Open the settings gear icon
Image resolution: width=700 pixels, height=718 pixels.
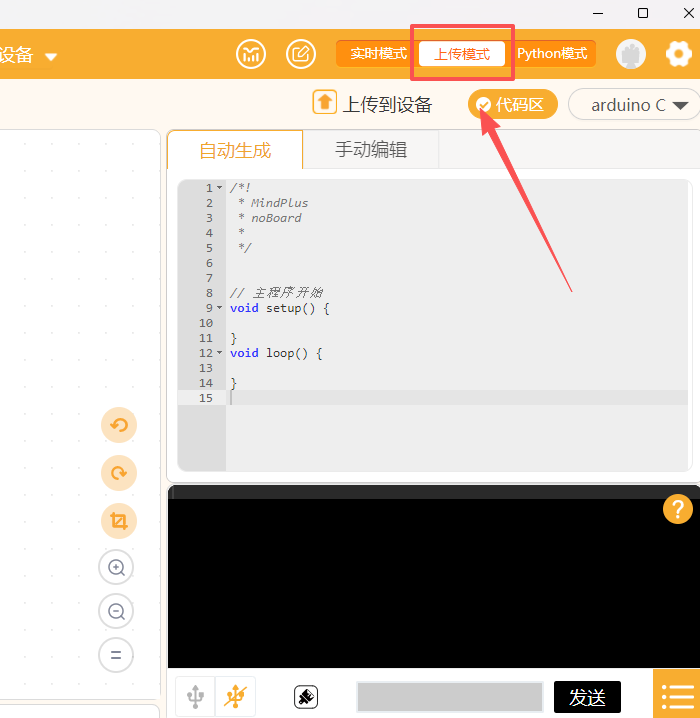(x=679, y=54)
